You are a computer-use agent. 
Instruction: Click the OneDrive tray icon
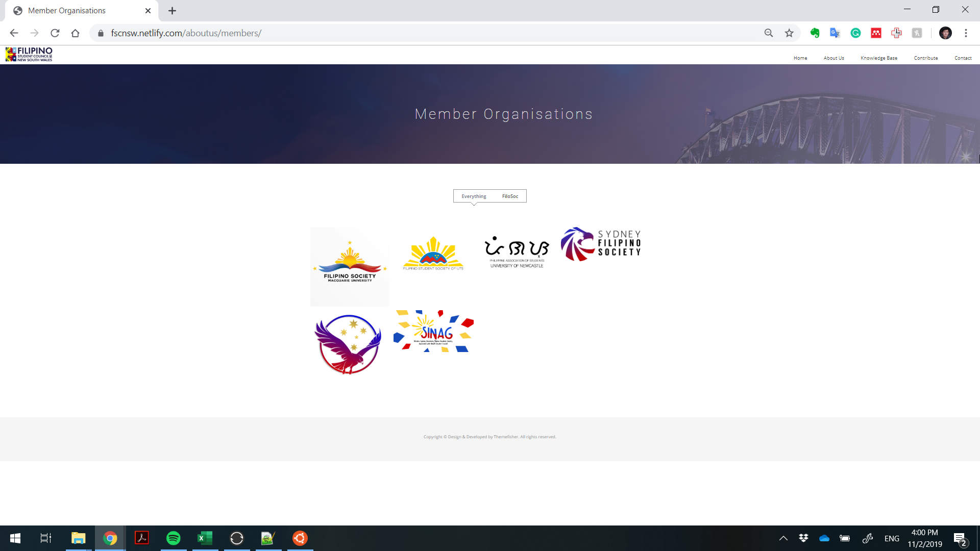[x=824, y=538]
